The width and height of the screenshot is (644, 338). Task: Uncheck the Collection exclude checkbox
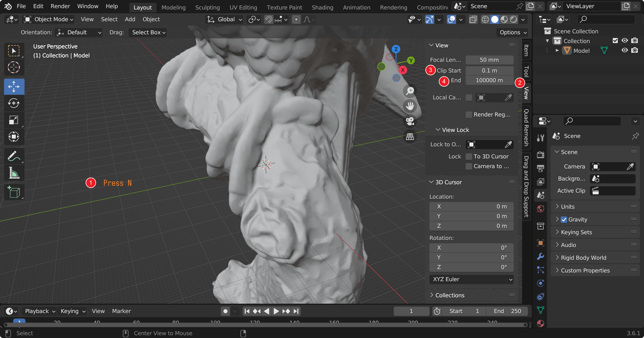click(615, 41)
